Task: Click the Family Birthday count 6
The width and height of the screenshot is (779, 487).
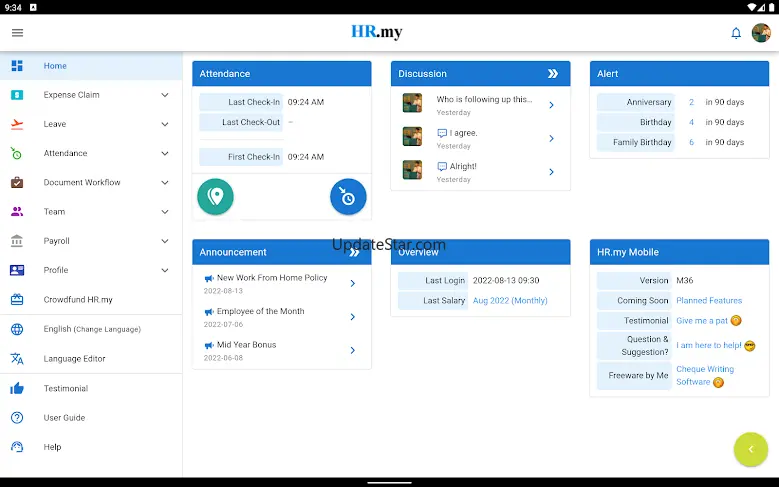Action: 691,142
